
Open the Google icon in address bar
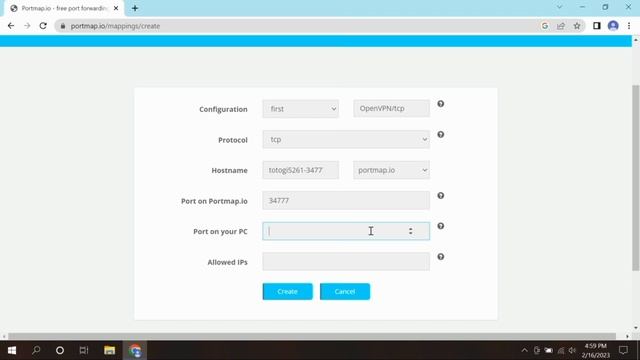[544, 26]
